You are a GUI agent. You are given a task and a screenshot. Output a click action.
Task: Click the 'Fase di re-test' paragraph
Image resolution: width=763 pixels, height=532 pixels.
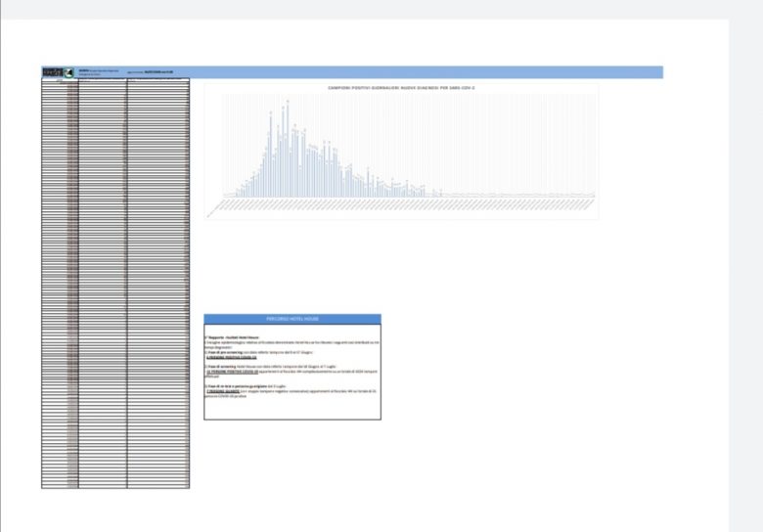click(x=284, y=388)
